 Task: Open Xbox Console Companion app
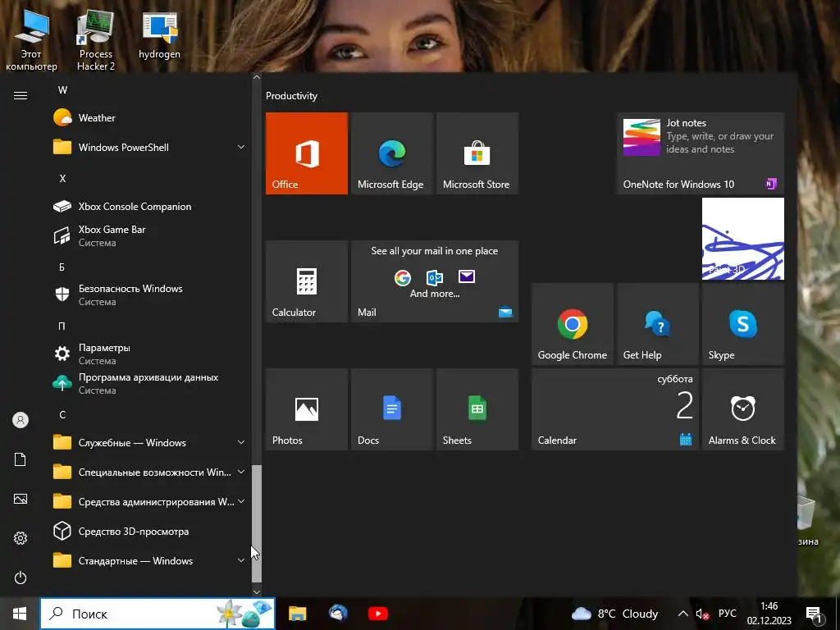click(x=150, y=206)
